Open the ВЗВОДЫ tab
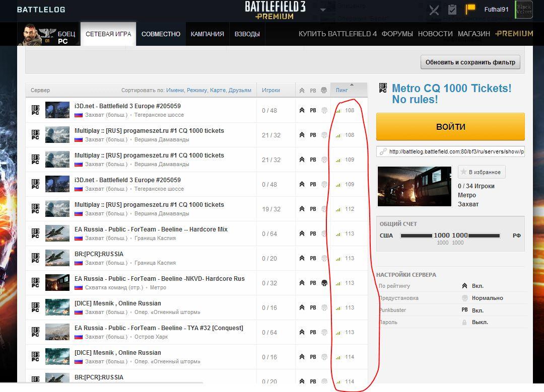This screenshot has height=392, width=544. click(x=247, y=34)
